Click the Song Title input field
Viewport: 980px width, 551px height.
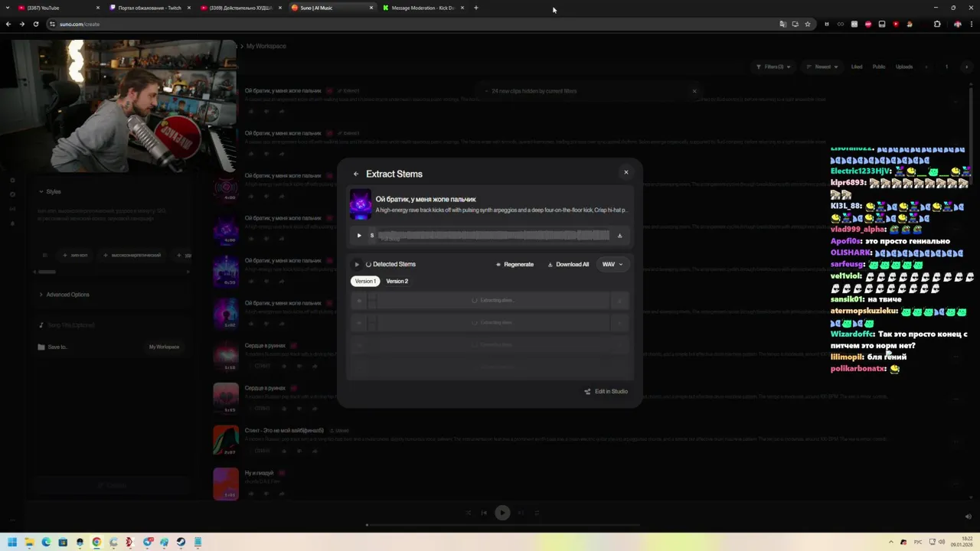(x=111, y=325)
